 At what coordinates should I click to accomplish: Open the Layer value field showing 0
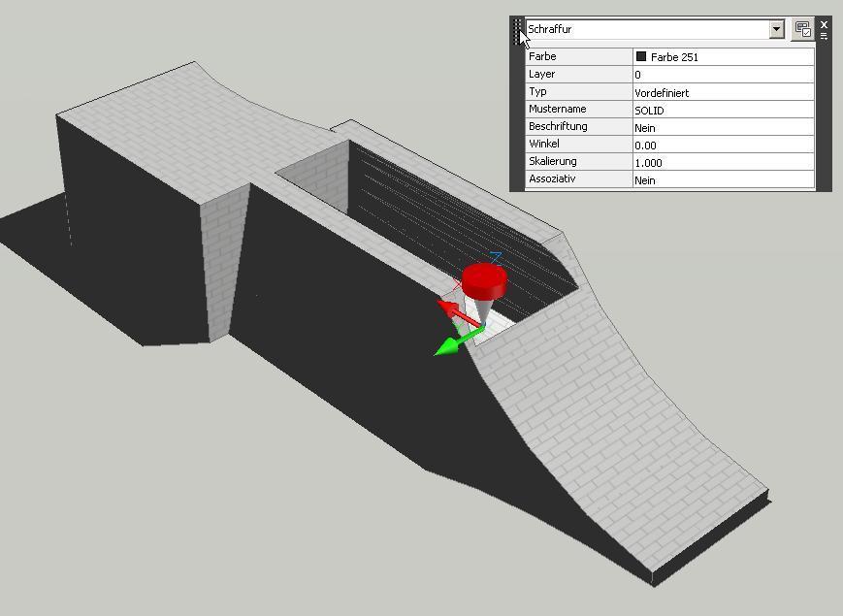[723, 75]
